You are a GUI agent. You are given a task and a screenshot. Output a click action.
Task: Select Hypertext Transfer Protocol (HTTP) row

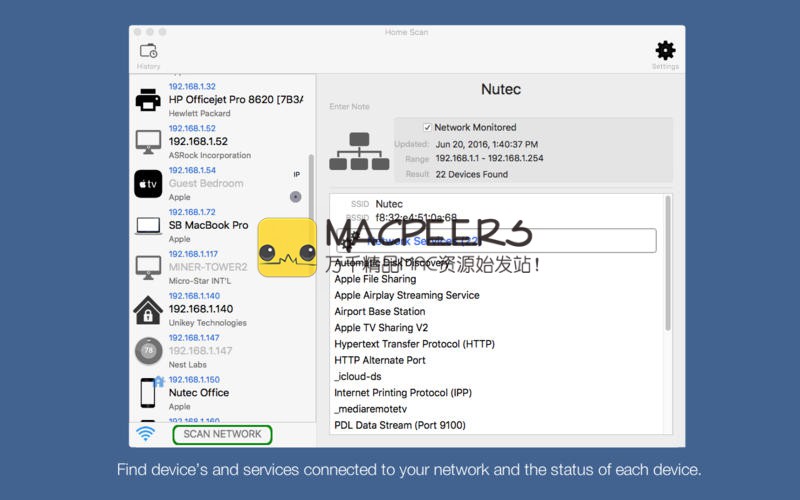(415, 344)
